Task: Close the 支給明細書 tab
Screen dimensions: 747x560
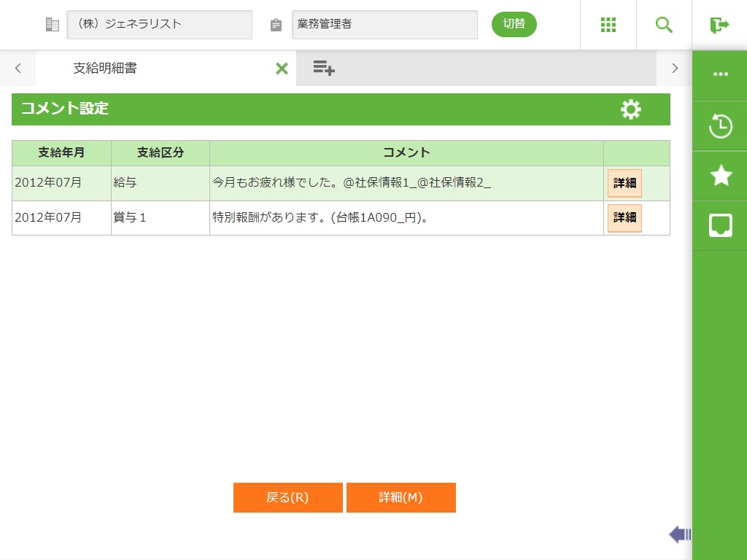Action: pyautogui.click(x=282, y=69)
